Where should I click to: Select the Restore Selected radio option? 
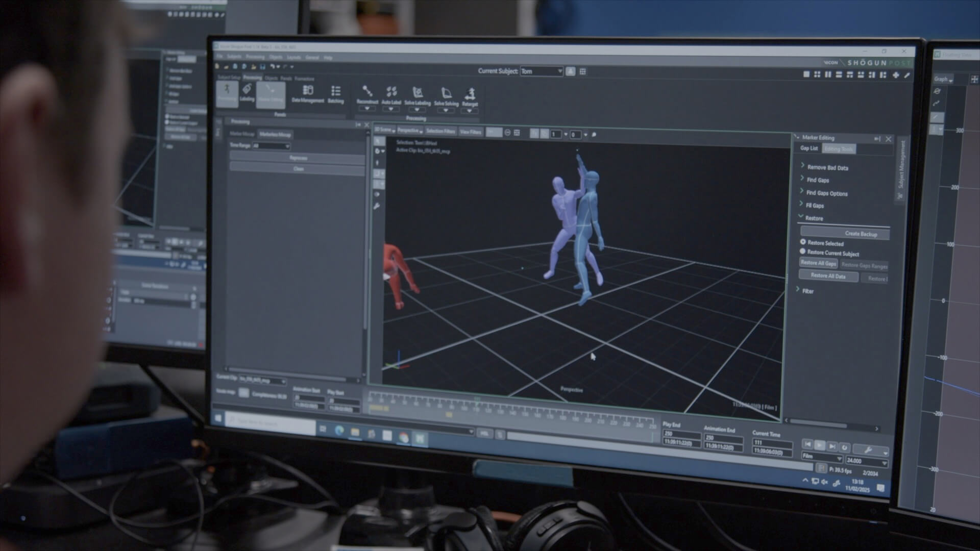804,243
